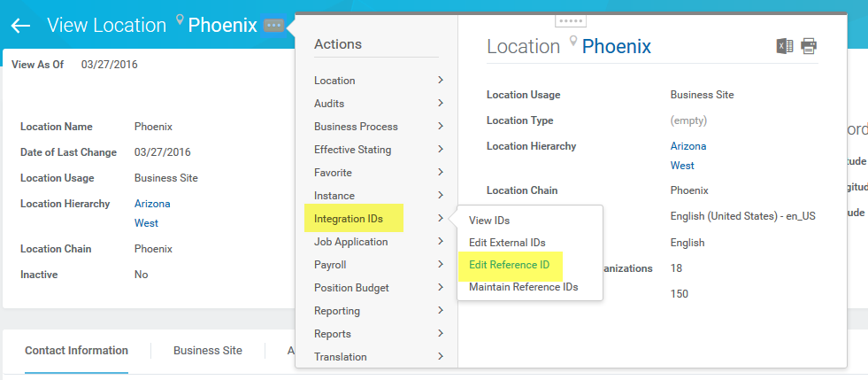Viewport: 868px width, 380px height.
Task: Click the drag handle at top of popup
Action: (571, 21)
